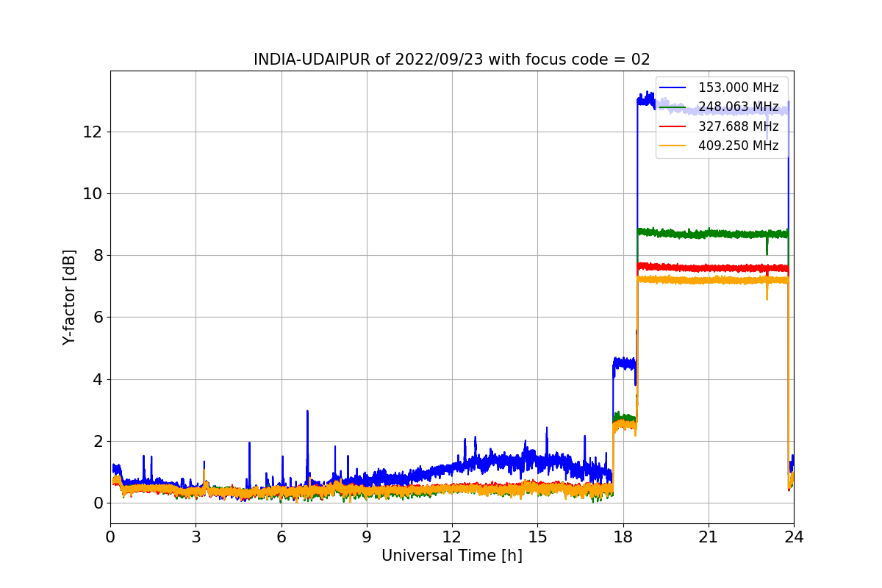Click x-axis tick label 18
882x588 pixels.
tap(623, 537)
